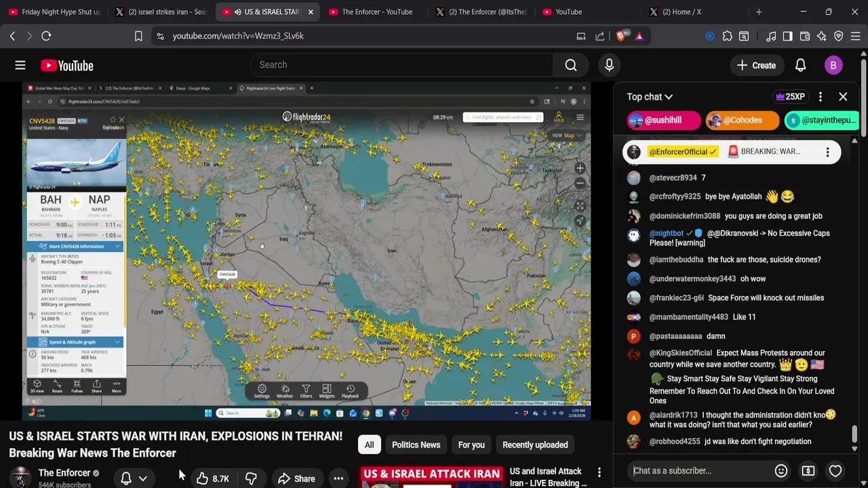Open YouTube notifications bell
The height and width of the screenshot is (488, 868).
click(800, 65)
